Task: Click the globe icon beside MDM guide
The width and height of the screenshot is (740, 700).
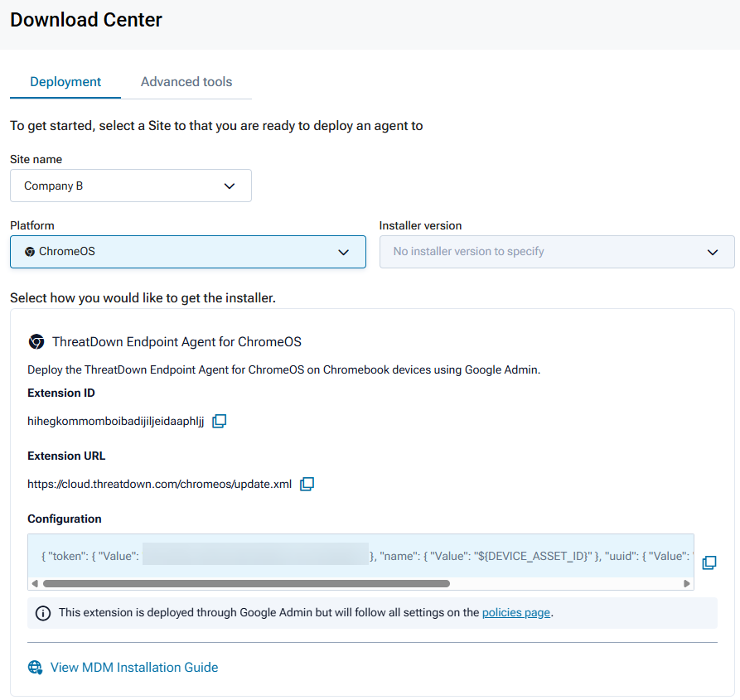Action: (x=35, y=667)
